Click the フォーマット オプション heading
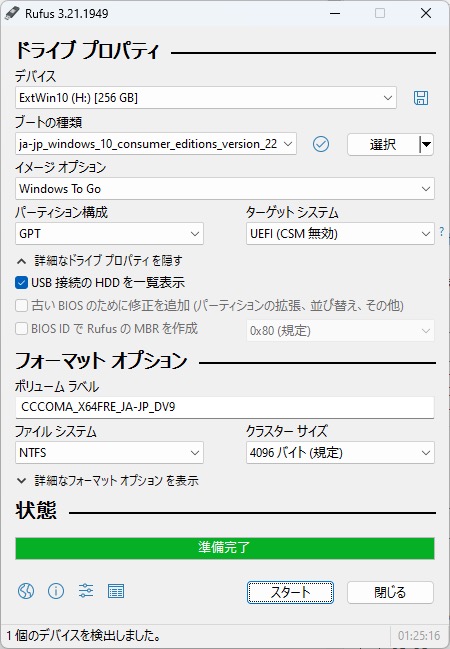450x649 pixels. (101, 361)
